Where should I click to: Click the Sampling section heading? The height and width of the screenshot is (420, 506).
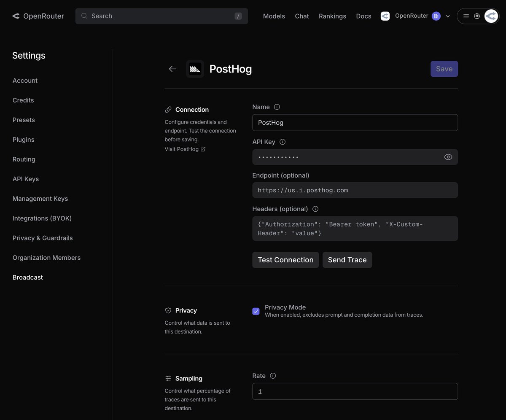[x=189, y=379]
